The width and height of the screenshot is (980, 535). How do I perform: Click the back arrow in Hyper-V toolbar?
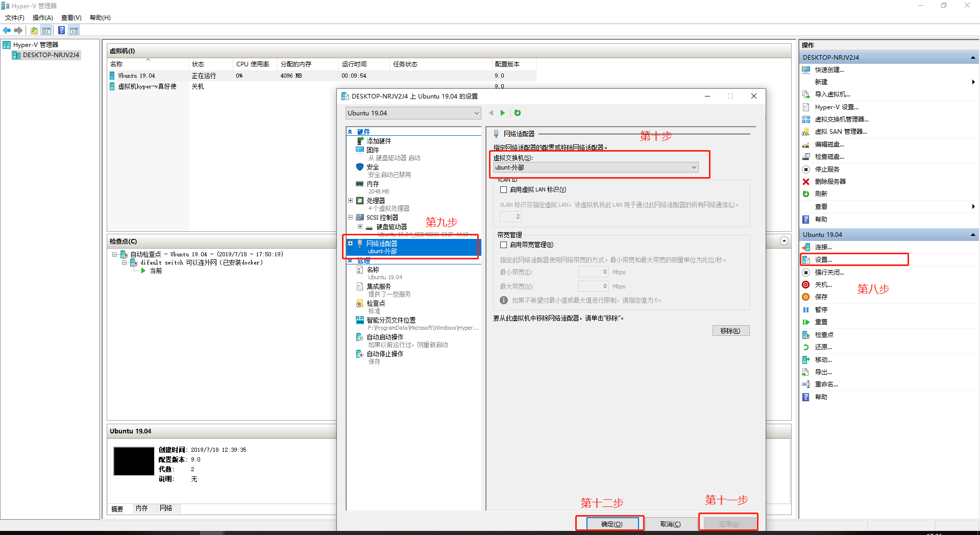point(7,31)
